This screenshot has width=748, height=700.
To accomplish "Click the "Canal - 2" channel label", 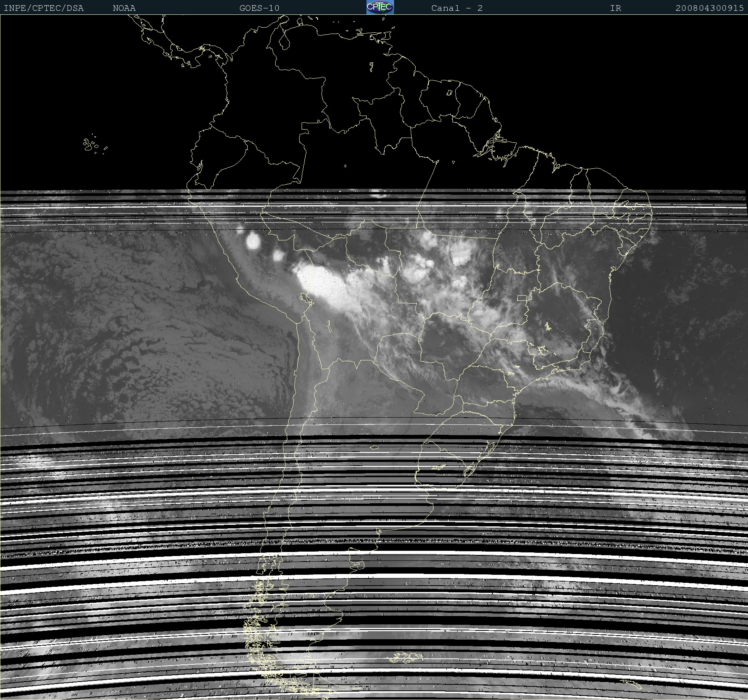I will click(x=457, y=8).
